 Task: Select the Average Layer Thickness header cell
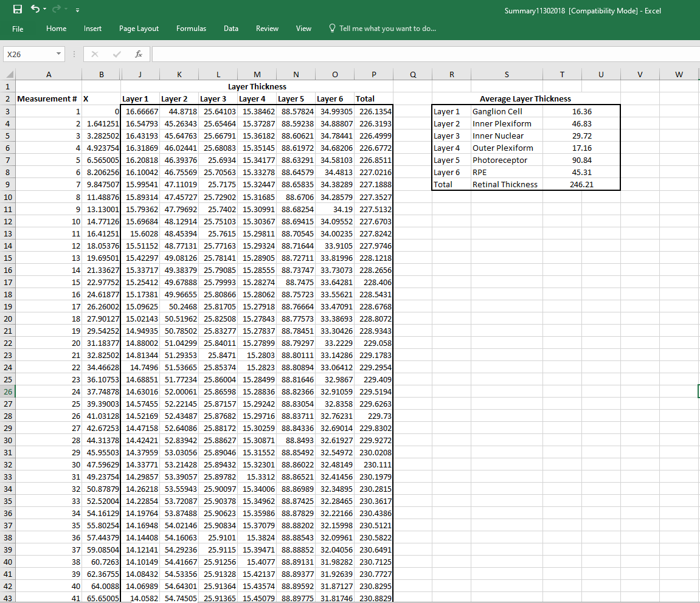(525, 99)
